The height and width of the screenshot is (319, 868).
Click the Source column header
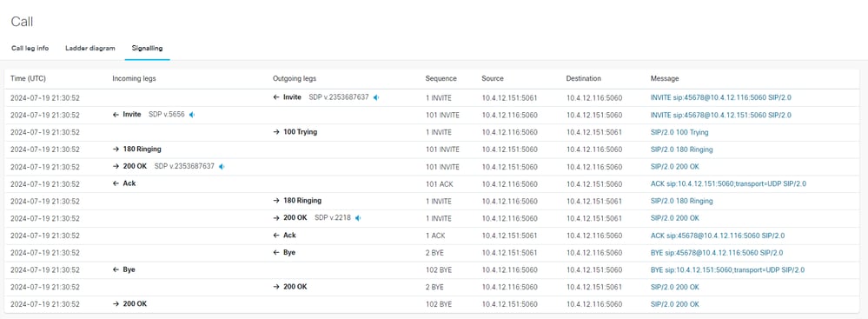coord(493,78)
